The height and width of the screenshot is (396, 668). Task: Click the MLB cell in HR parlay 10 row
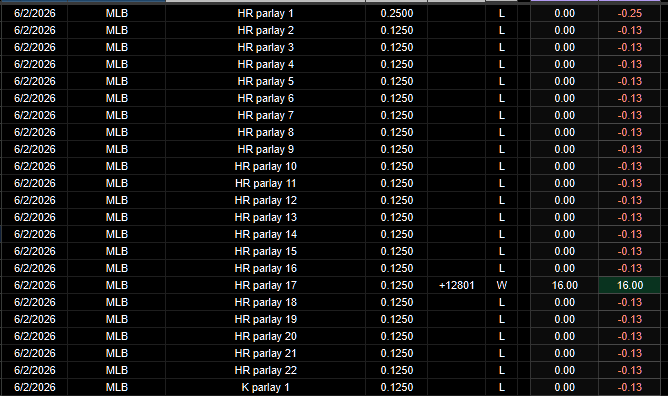tap(117, 166)
